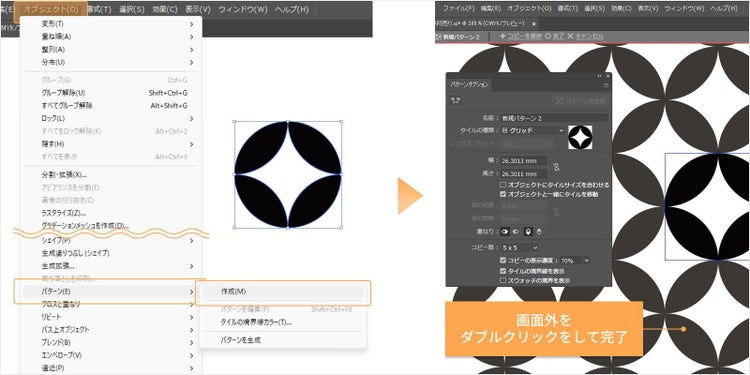Close the document tab with its x icon
This screenshot has height=375, width=750.
pos(534,23)
